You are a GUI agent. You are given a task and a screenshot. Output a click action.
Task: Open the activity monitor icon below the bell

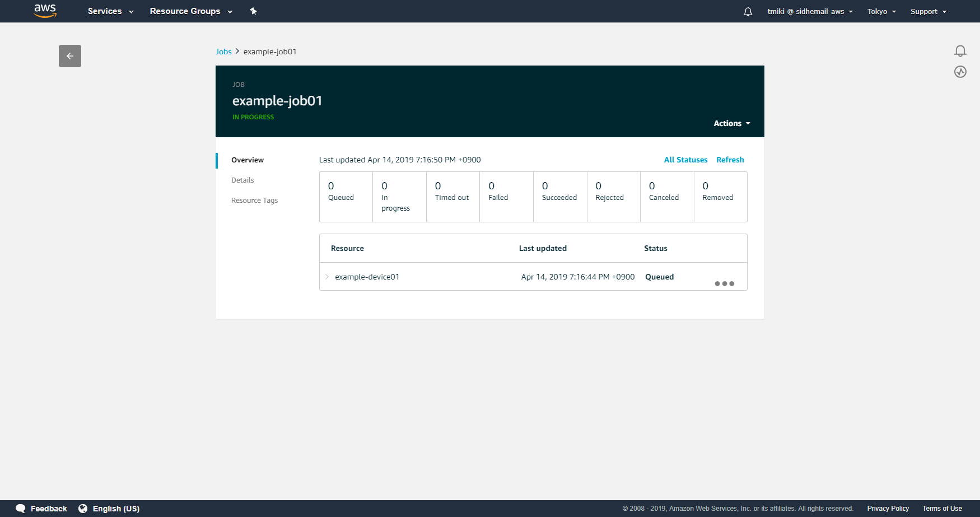tap(960, 72)
